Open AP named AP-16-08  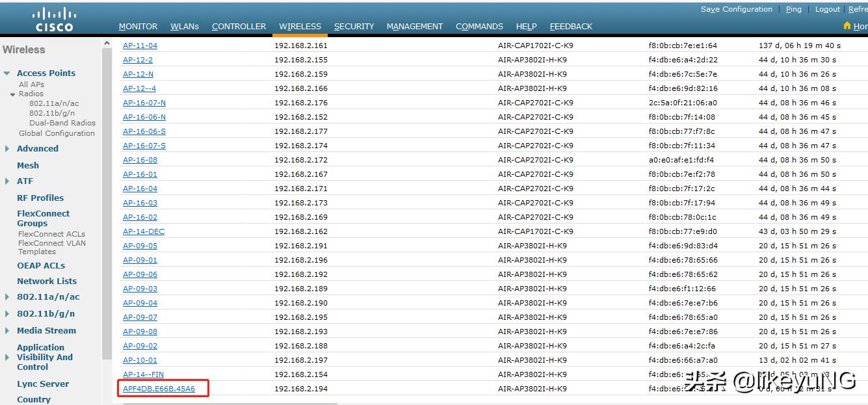point(140,160)
